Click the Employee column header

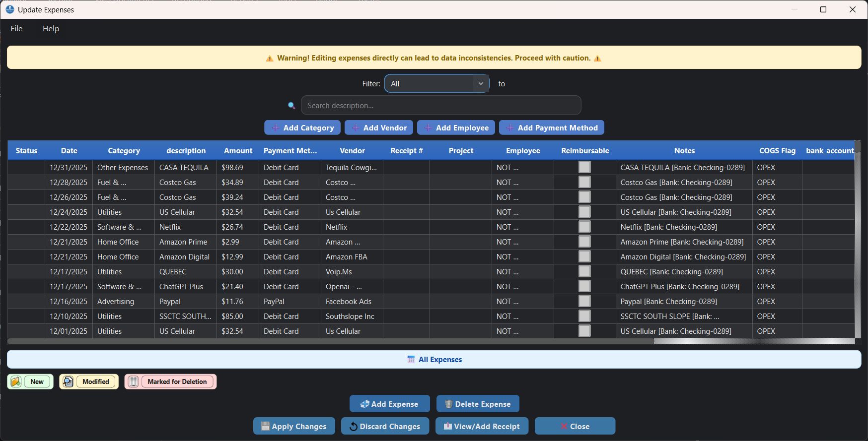click(523, 150)
